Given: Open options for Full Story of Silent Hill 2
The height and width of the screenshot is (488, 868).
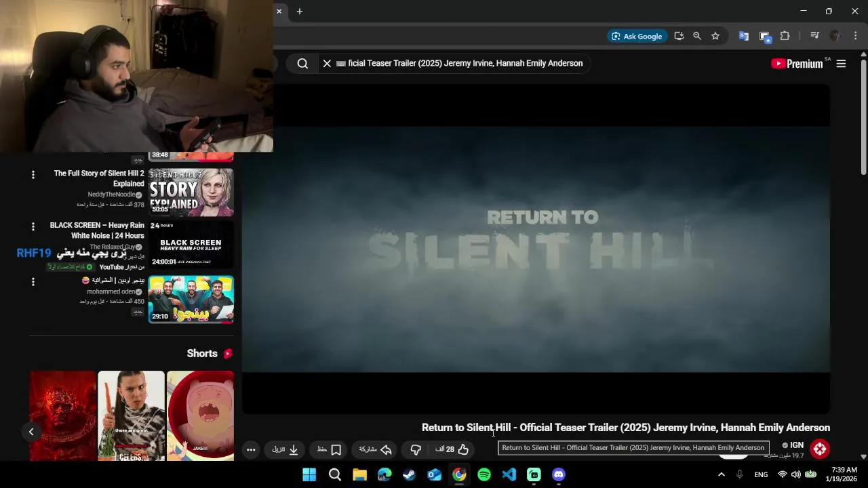Looking at the screenshot, I should 33,175.
